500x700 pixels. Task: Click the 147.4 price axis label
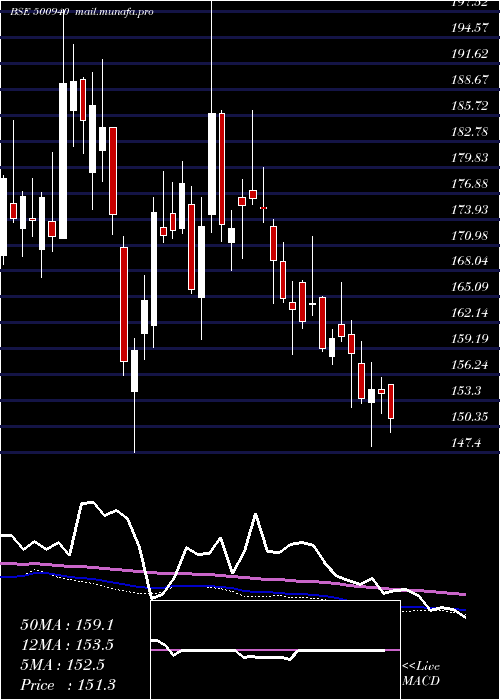[466, 442]
